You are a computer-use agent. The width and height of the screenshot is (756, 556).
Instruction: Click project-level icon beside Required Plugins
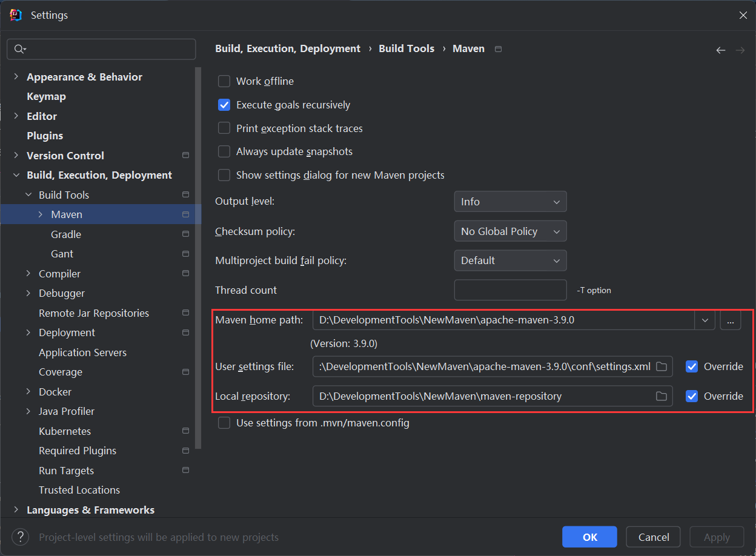tap(185, 451)
